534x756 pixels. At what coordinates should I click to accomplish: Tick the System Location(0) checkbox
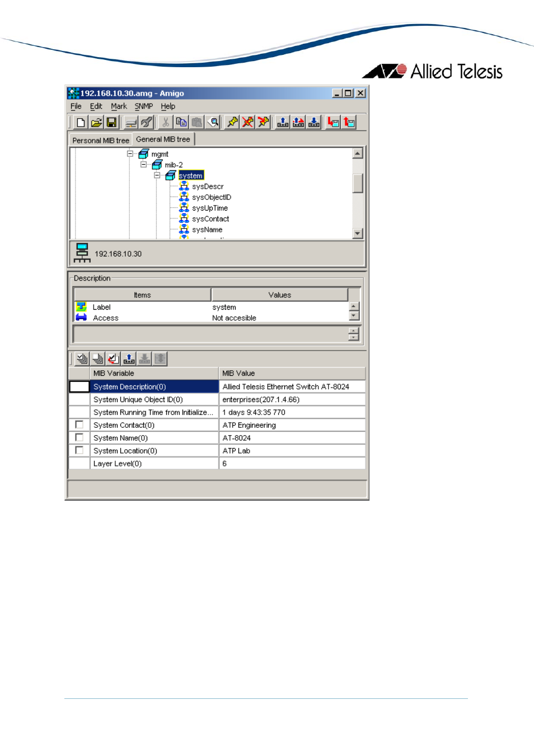pyautogui.click(x=79, y=450)
